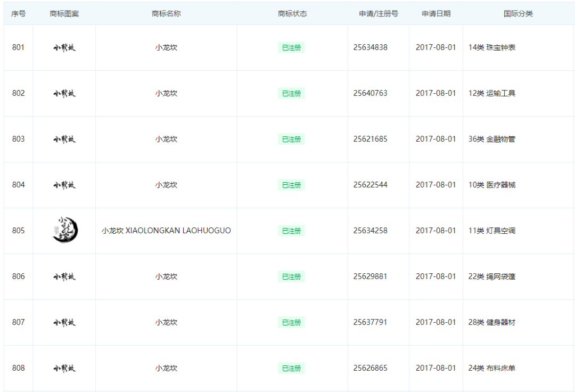
Task: Click classification 10类 医疗器械
Action: [492, 185]
